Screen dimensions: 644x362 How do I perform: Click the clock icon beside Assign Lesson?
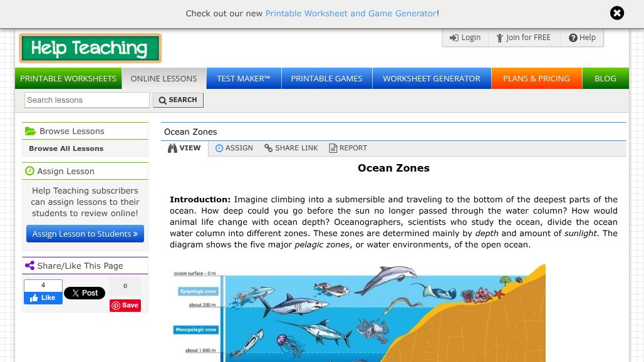click(x=29, y=170)
